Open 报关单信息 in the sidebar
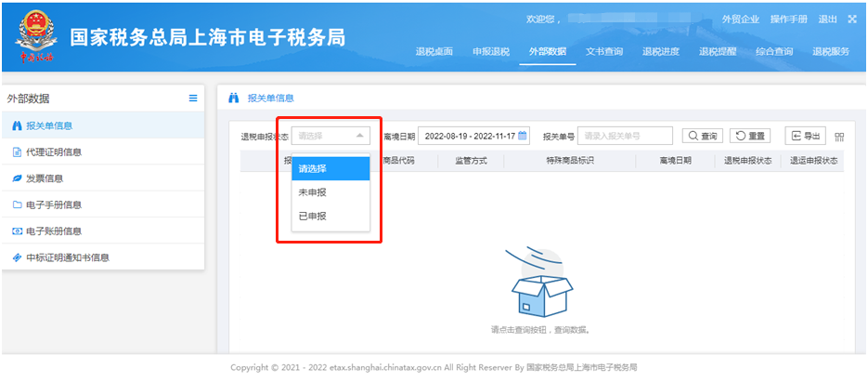Viewport: 868px width, 382px height. (x=103, y=125)
